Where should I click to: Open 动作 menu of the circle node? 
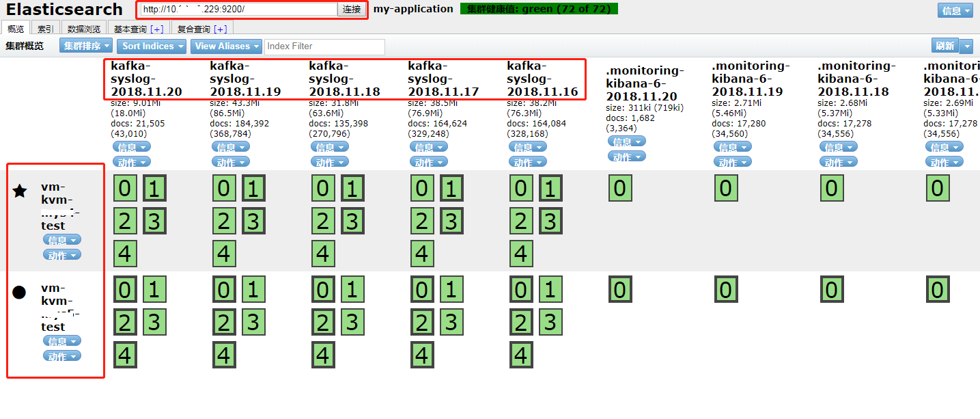tap(62, 356)
